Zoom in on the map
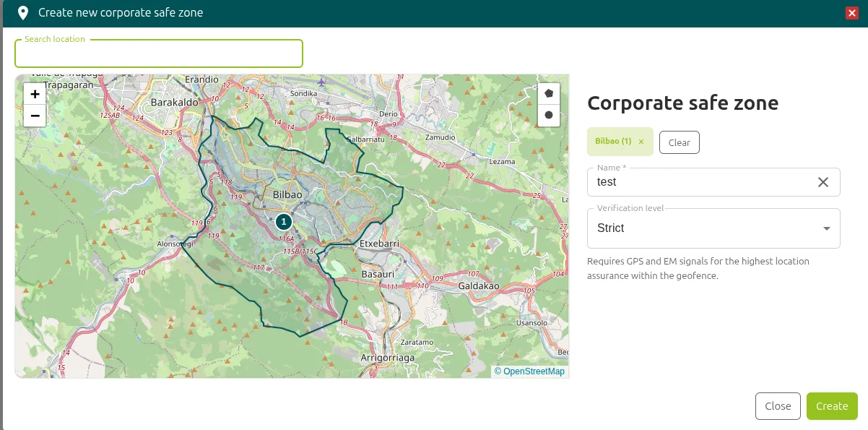Image resolution: width=868 pixels, height=430 pixels. (x=35, y=94)
